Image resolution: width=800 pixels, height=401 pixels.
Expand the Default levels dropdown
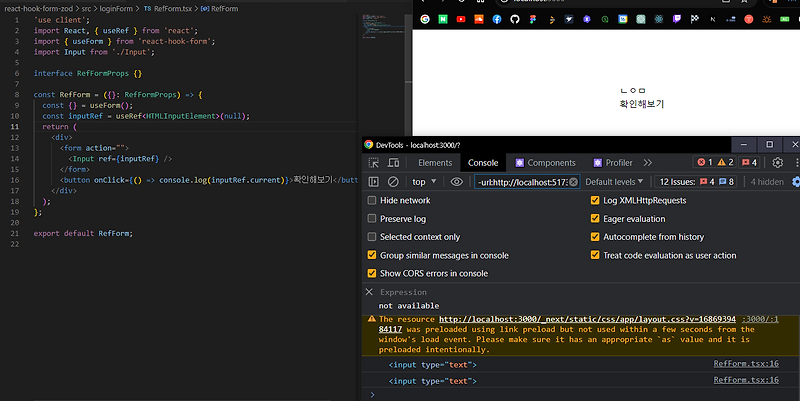(x=615, y=182)
